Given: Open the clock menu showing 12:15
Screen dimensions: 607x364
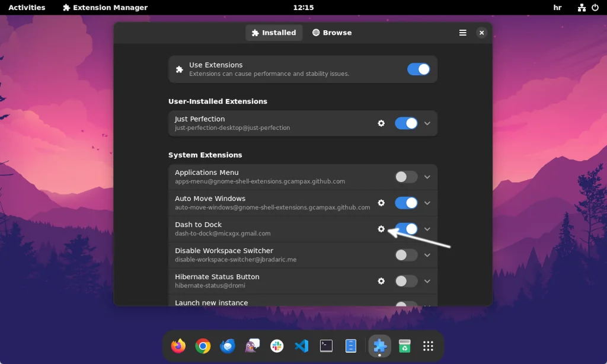Looking at the screenshot, I should click(x=303, y=7).
